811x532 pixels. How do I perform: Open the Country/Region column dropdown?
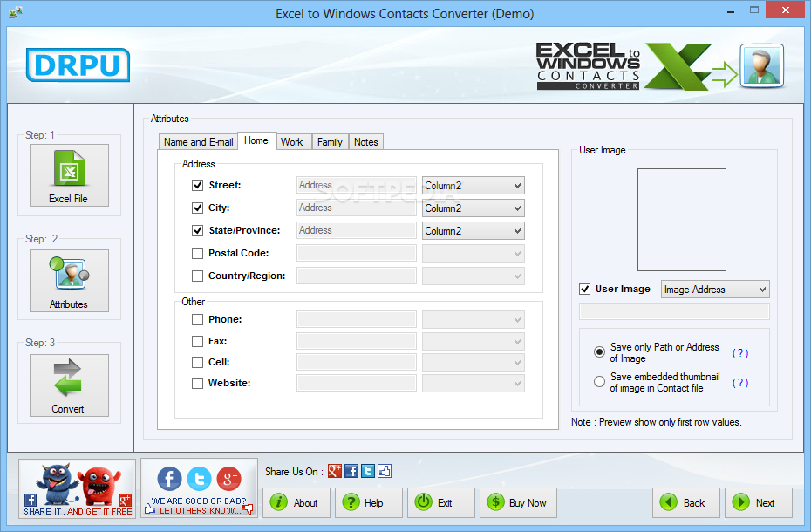(x=474, y=276)
